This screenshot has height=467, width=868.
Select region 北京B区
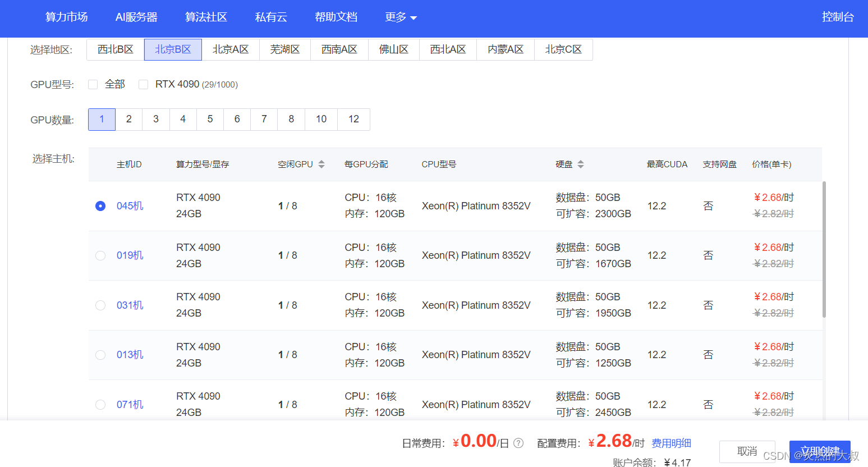point(173,49)
